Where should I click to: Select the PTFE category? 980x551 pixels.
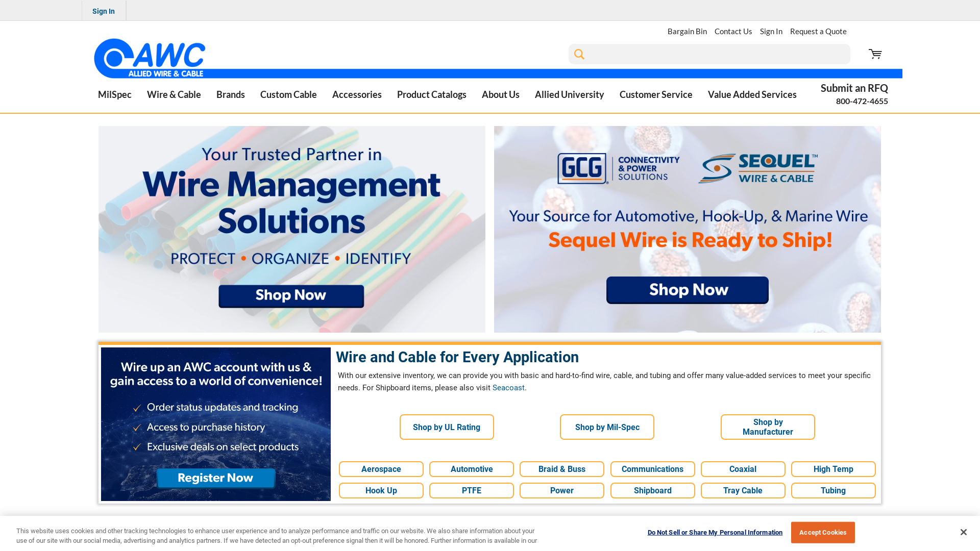click(472, 491)
